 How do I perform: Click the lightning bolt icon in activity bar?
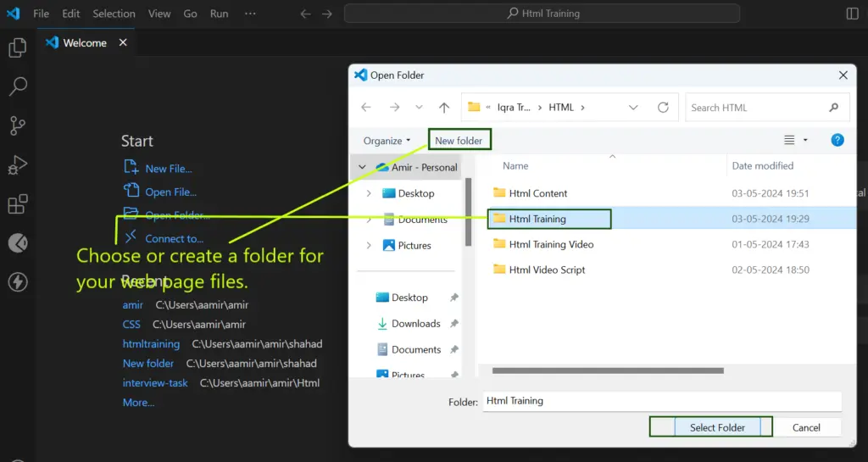tap(18, 282)
